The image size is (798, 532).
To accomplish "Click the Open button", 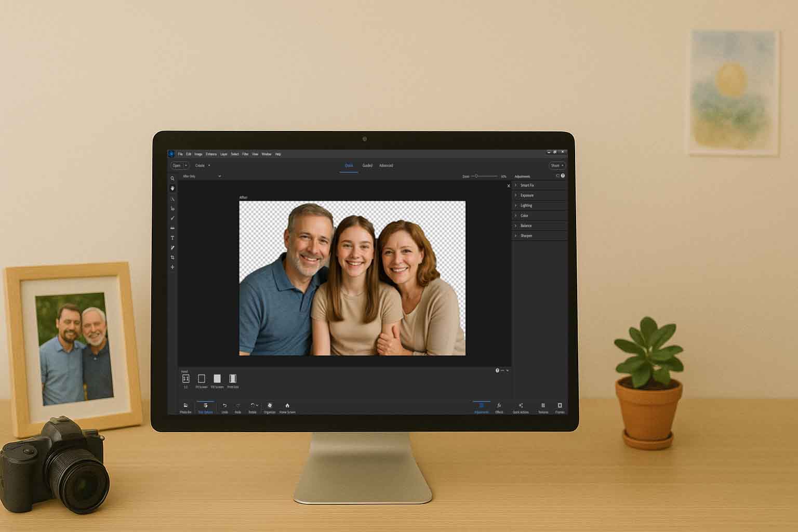I will (177, 165).
